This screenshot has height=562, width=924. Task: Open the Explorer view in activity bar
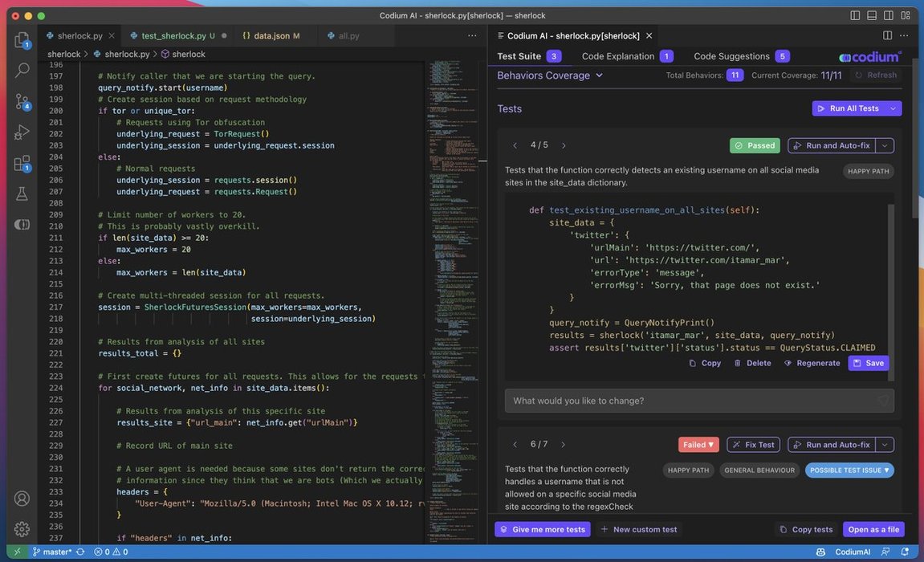[22, 40]
